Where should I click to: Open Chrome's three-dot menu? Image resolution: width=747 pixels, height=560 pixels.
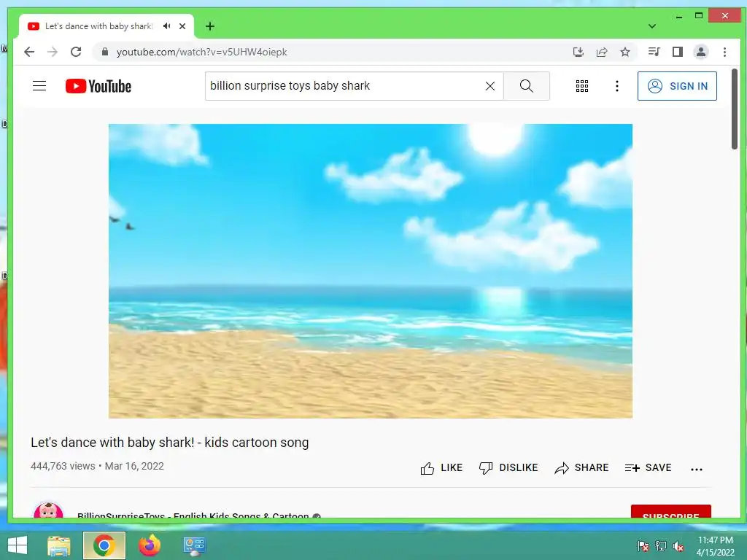click(724, 52)
